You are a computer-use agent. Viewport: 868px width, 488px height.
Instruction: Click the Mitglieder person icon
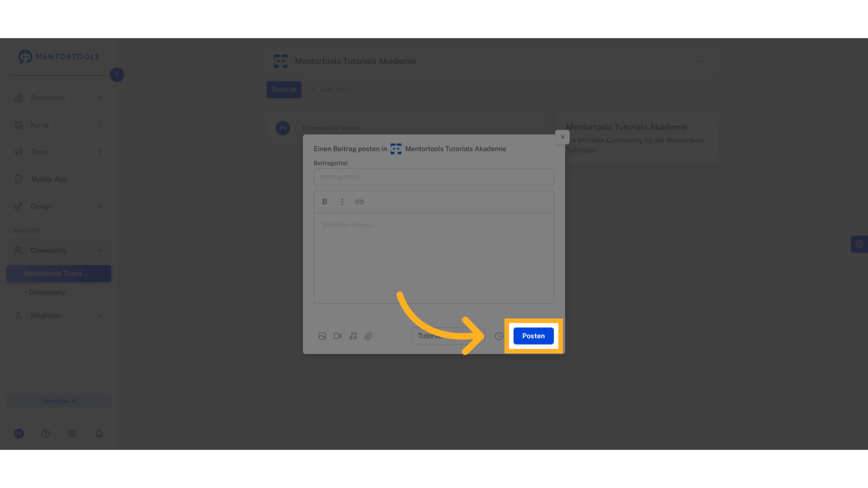coord(19,315)
